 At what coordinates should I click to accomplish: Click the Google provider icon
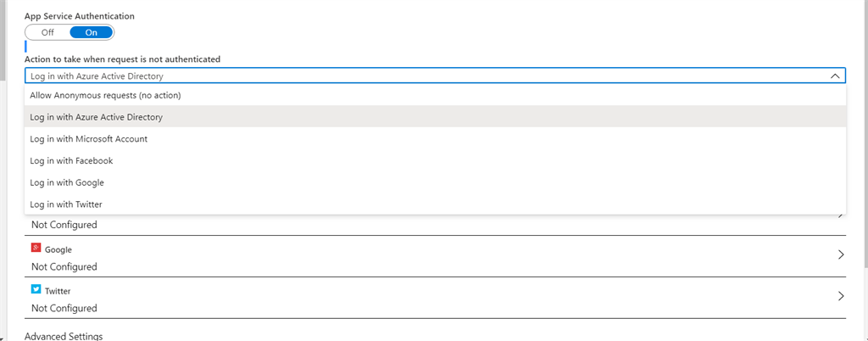coord(36,249)
